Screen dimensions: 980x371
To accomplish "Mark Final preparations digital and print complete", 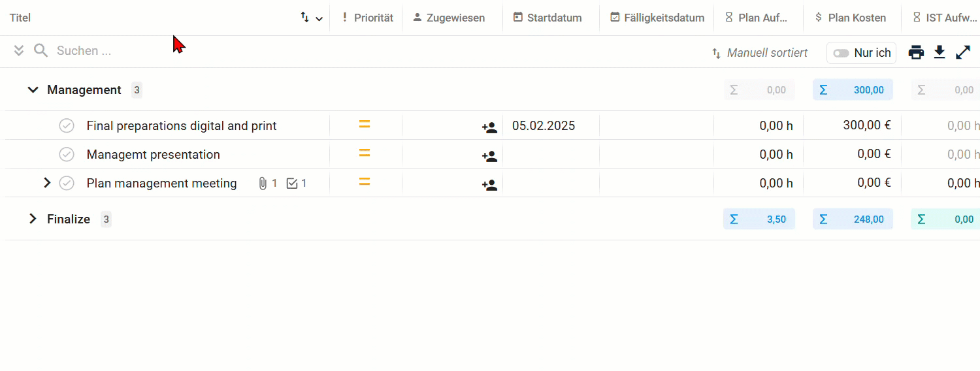I will click(x=67, y=125).
